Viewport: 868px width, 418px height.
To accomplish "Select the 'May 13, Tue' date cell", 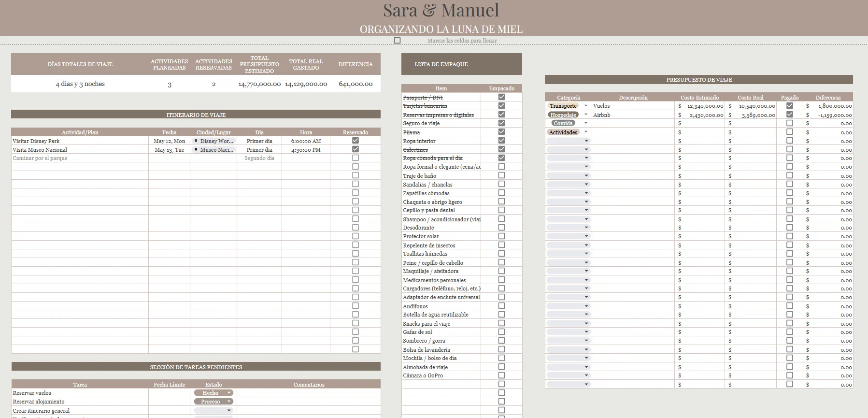I will pyautogui.click(x=169, y=150).
